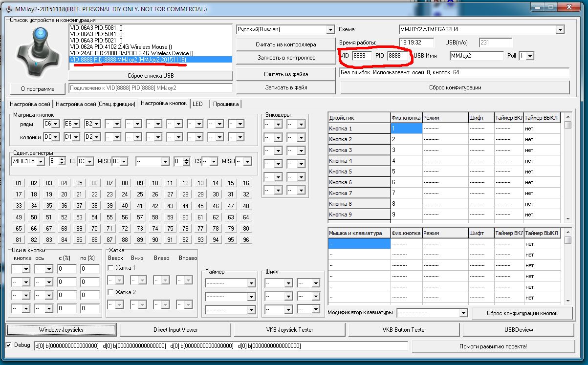
Task: Click Записать в файл button
Action: pyautogui.click(x=285, y=87)
